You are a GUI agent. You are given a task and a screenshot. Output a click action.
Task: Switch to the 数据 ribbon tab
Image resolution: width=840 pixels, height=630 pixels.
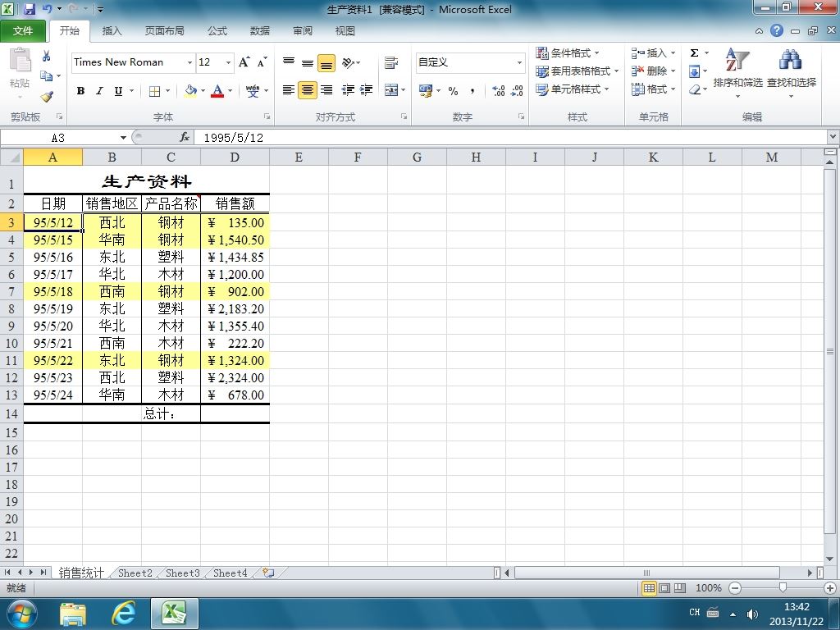260,30
